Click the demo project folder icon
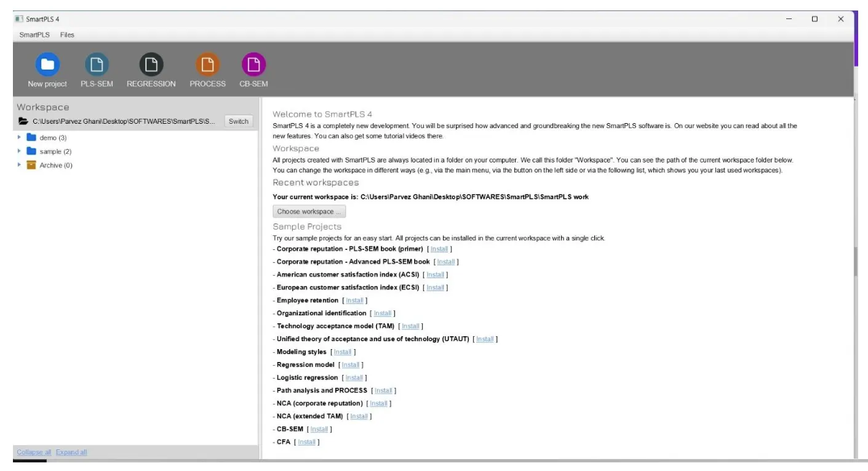The width and height of the screenshot is (868, 471). pyautogui.click(x=31, y=138)
